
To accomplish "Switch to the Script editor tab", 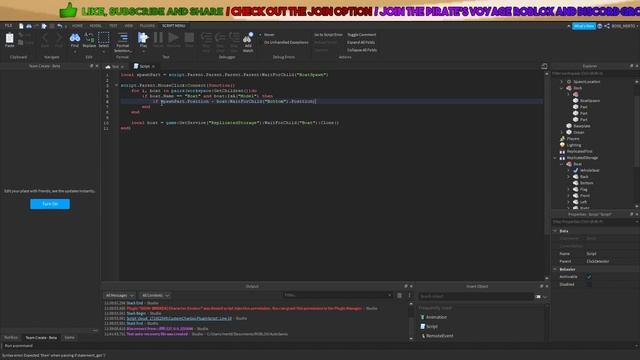I will pyautogui.click(x=144, y=67).
